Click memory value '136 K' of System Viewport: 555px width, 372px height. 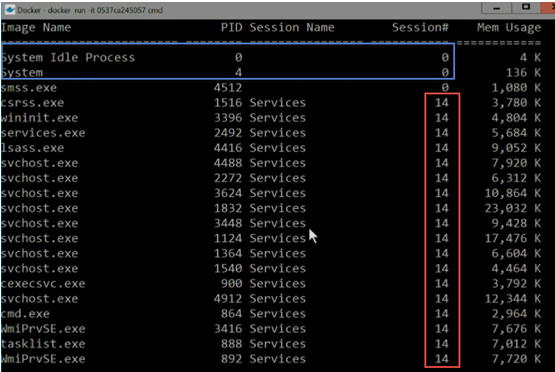point(523,73)
